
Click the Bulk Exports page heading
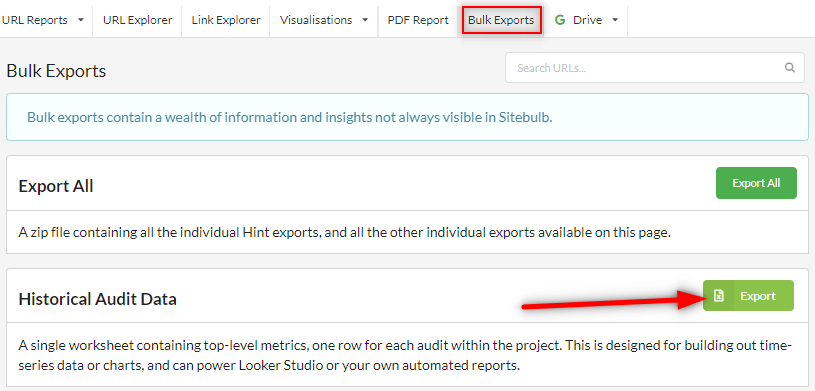56,71
